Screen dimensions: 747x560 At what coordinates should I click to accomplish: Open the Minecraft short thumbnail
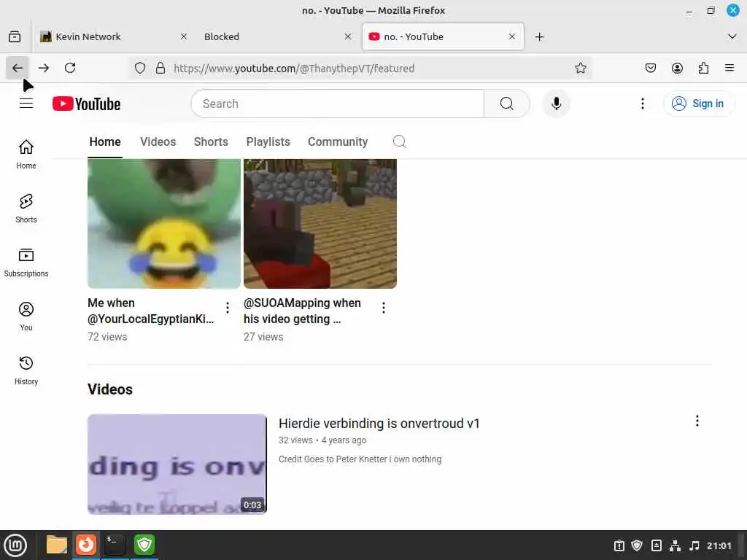point(320,224)
